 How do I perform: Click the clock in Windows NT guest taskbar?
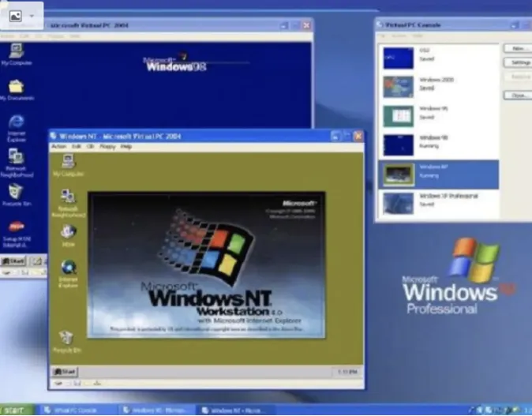(x=347, y=372)
